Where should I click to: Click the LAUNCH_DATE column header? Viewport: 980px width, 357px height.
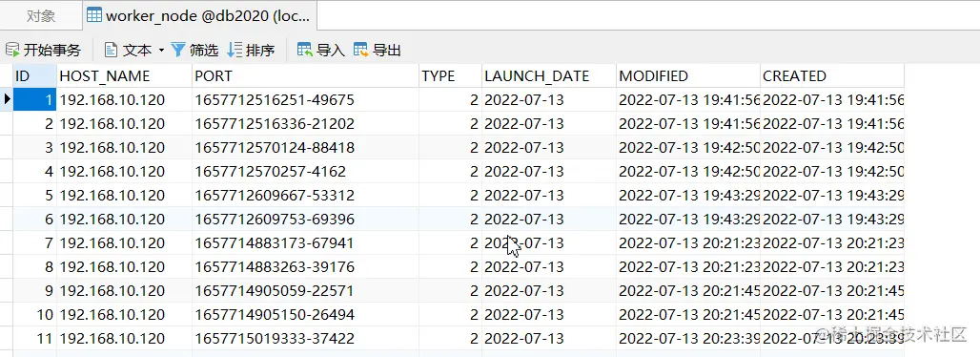[x=549, y=75]
